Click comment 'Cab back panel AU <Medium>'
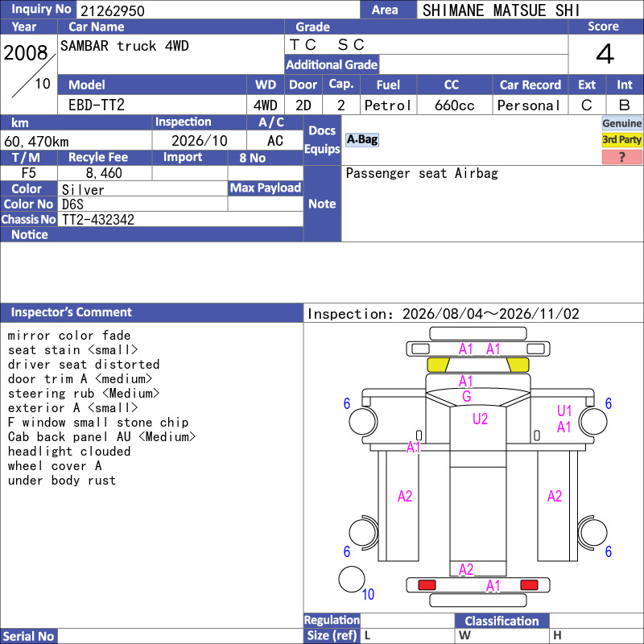644x644 pixels. click(102, 436)
